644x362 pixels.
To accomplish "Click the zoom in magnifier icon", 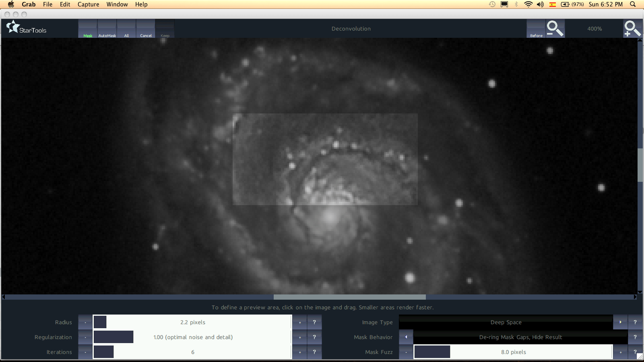I will pyautogui.click(x=632, y=29).
